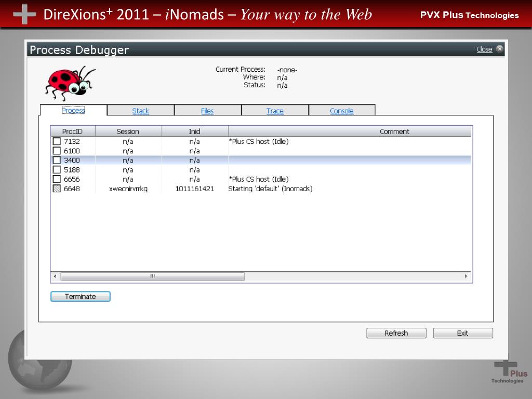Exit the Process Debugger
Viewport: 532px width, 399px height.
pyautogui.click(x=463, y=333)
